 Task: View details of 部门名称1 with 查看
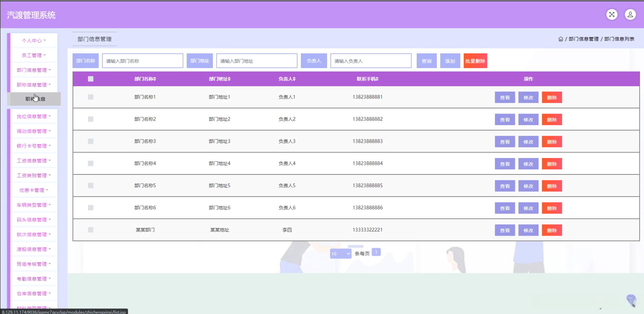pos(505,97)
